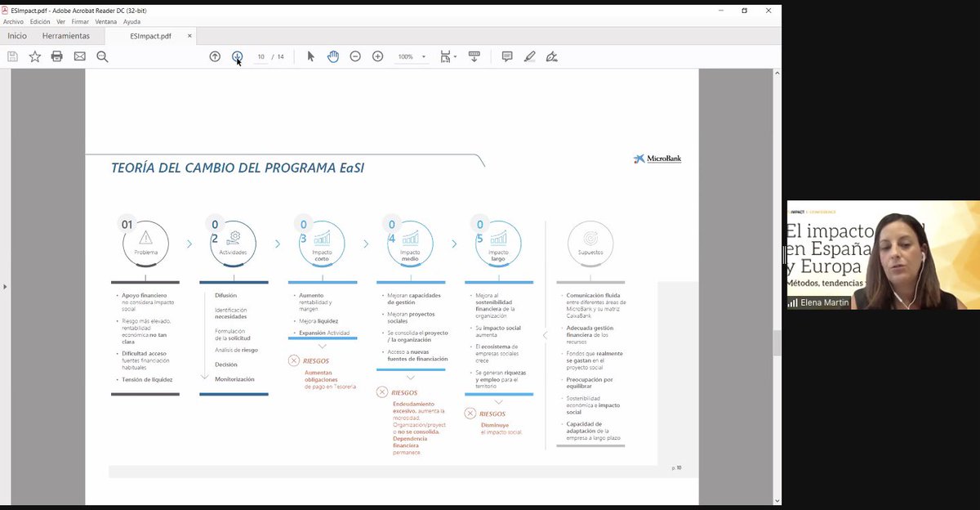The image size is (980, 510).
Task: Open the 100% zoom level dropdown
Action: pyautogui.click(x=412, y=56)
